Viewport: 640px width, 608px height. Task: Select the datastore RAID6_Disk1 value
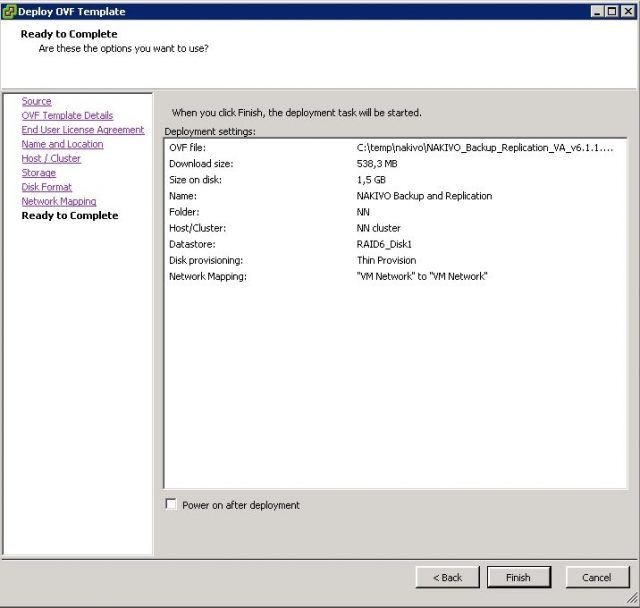coord(384,244)
